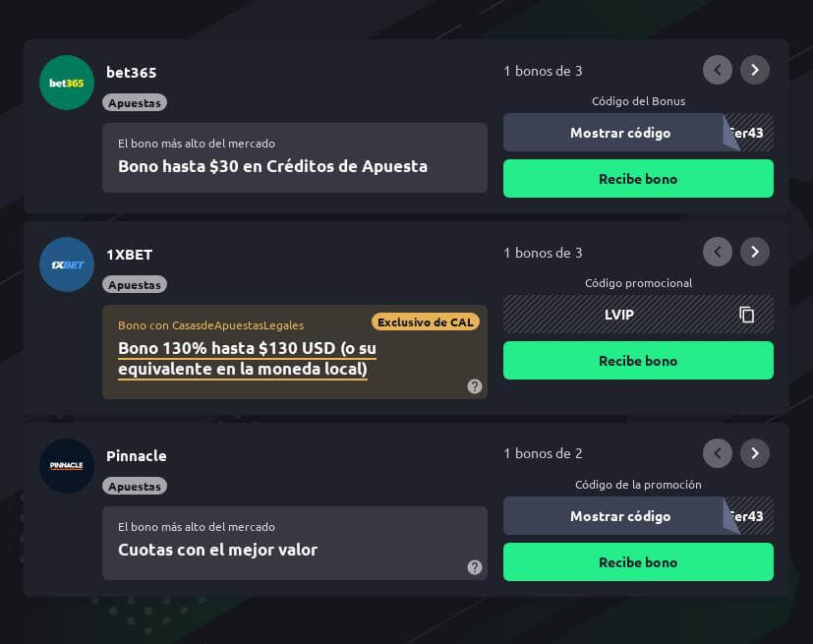Open help icon in Pinnacle bonus box
This screenshot has width=813, height=644.
[x=475, y=567]
